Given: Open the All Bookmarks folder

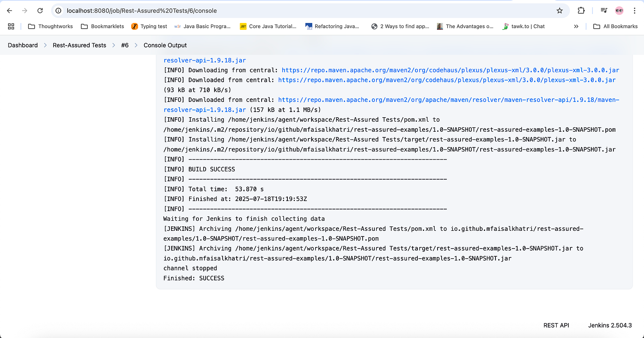Looking at the screenshot, I should [615, 26].
